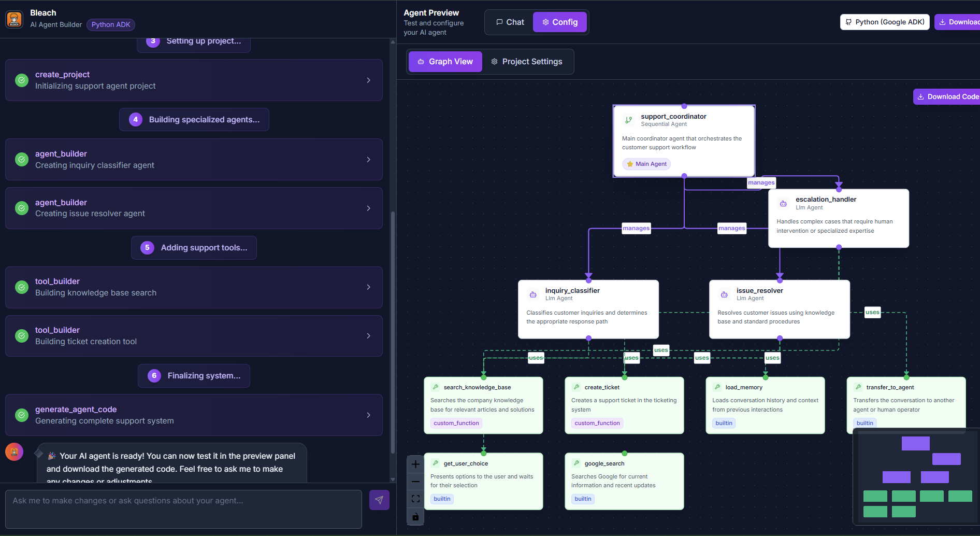Click the create_ticket wrench icon
Viewport: 980px width, 536px height.
577,387
